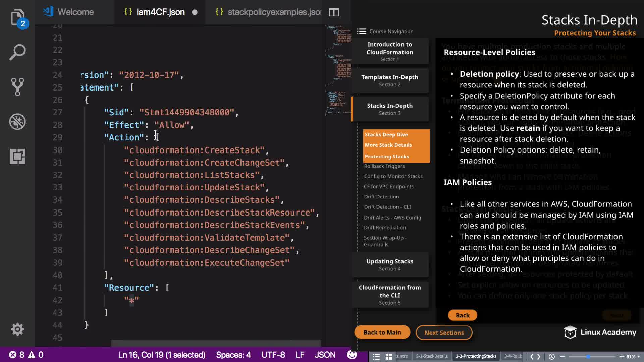Open the Debug panel icon
Viewport: 644px width, 362px height.
(17, 122)
